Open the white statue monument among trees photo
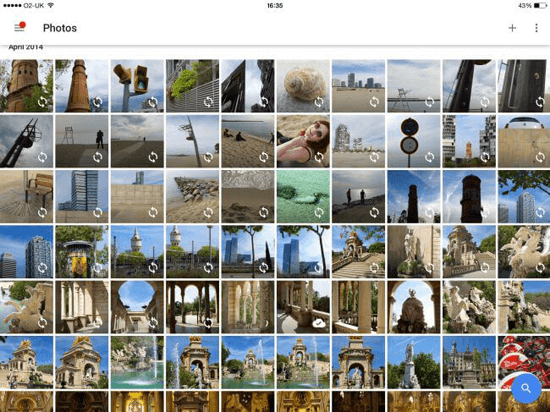Viewport: 550px width, 412px height. 414,362
